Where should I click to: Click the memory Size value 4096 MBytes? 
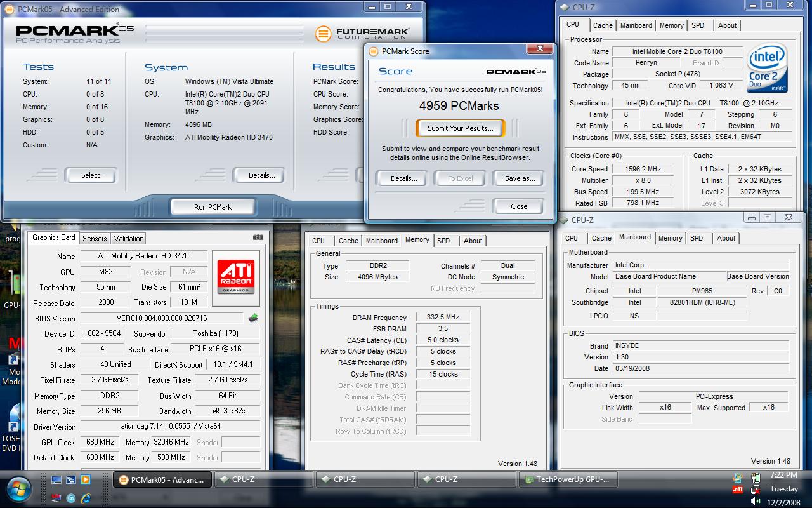click(x=377, y=277)
